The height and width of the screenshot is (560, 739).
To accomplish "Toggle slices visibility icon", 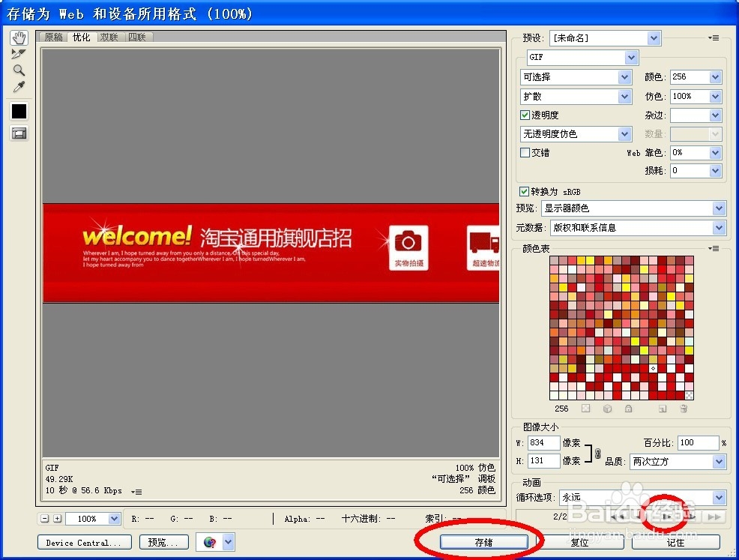I will (19, 133).
